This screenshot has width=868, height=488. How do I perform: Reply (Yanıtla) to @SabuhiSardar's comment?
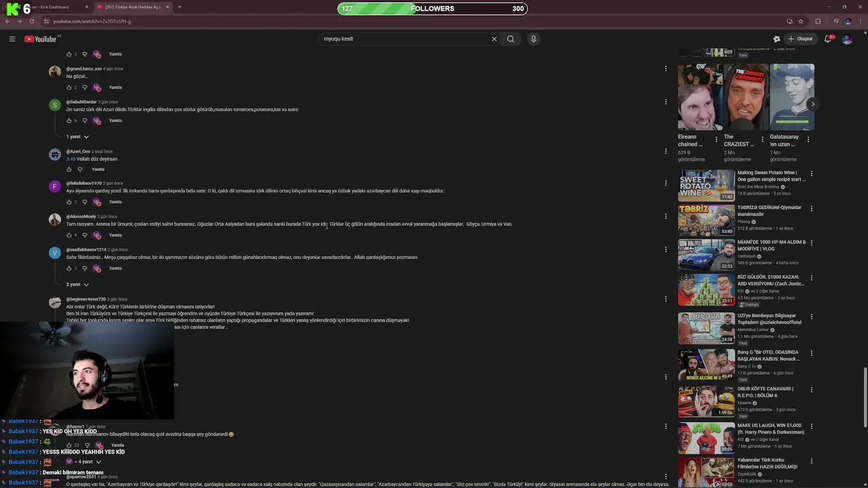[x=115, y=121]
